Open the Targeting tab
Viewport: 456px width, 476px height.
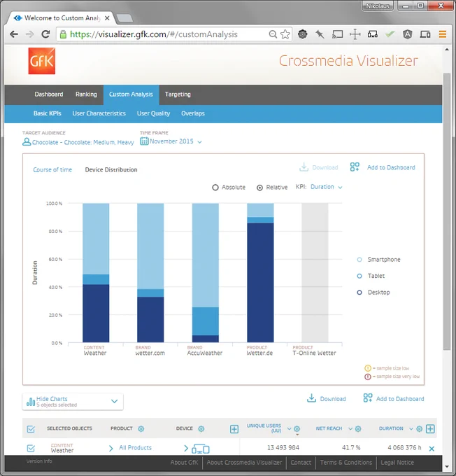click(x=178, y=94)
